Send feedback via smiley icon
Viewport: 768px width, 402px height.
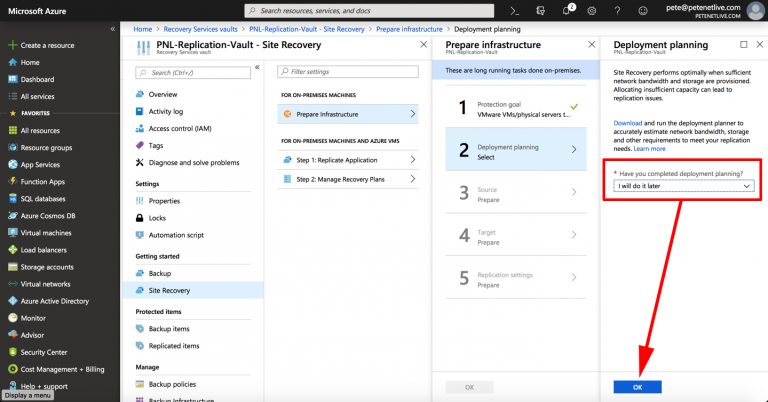pyautogui.click(x=643, y=11)
